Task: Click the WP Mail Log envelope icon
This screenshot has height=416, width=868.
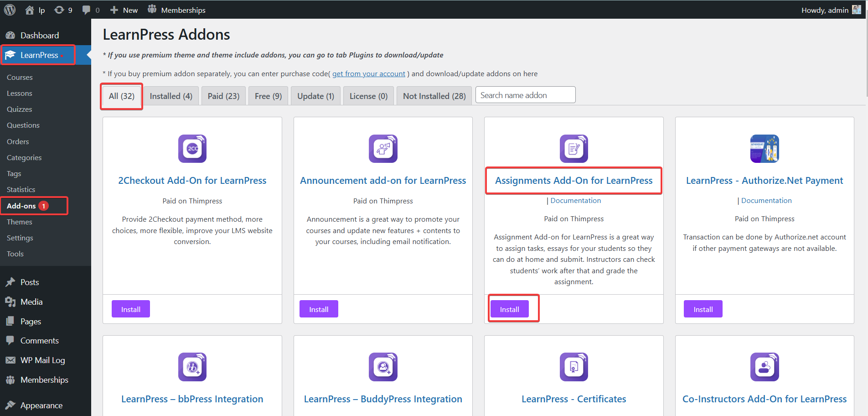Action: [x=10, y=360]
